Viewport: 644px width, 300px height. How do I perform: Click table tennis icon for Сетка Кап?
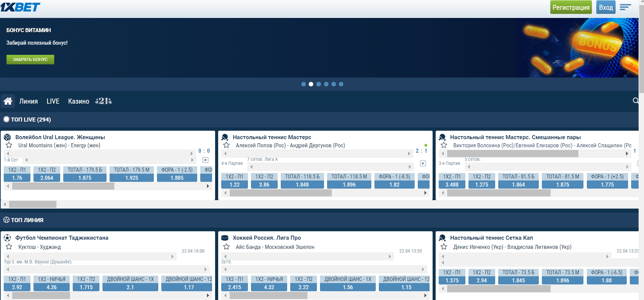click(x=442, y=238)
